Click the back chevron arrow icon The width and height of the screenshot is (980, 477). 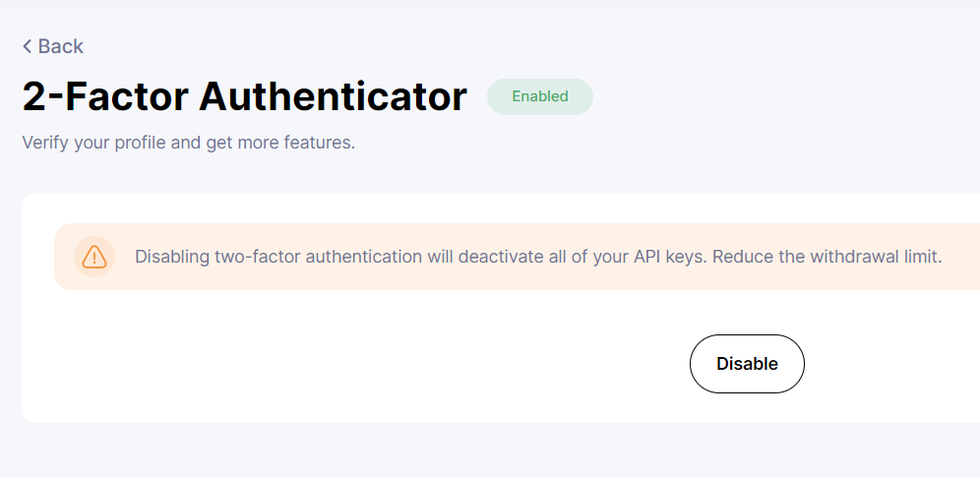(x=28, y=46)
